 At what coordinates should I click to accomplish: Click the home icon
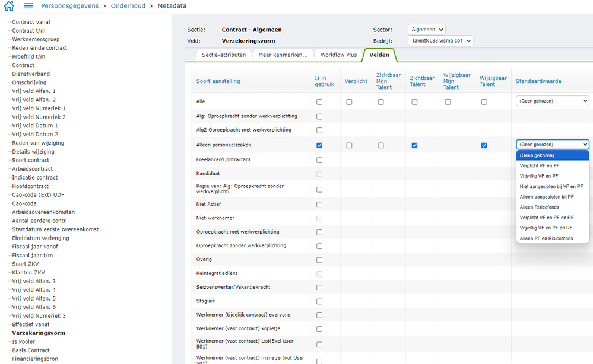tap(9, 6)
